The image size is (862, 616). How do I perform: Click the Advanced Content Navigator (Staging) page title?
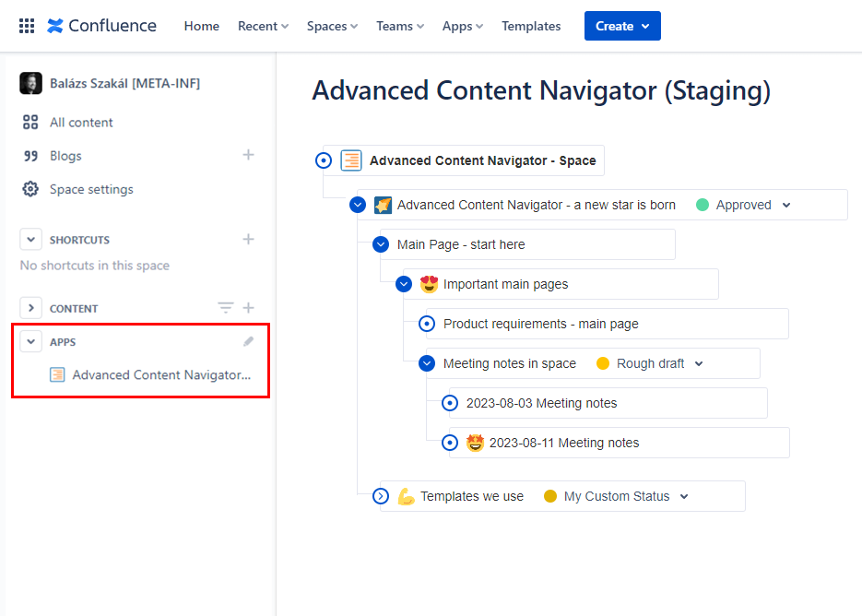click(x=541, y=90)
